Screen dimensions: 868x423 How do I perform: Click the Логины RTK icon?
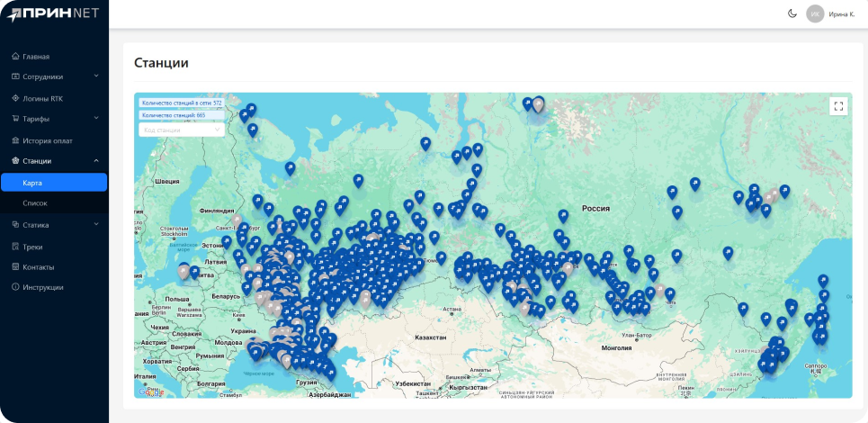tap(15, 98)
